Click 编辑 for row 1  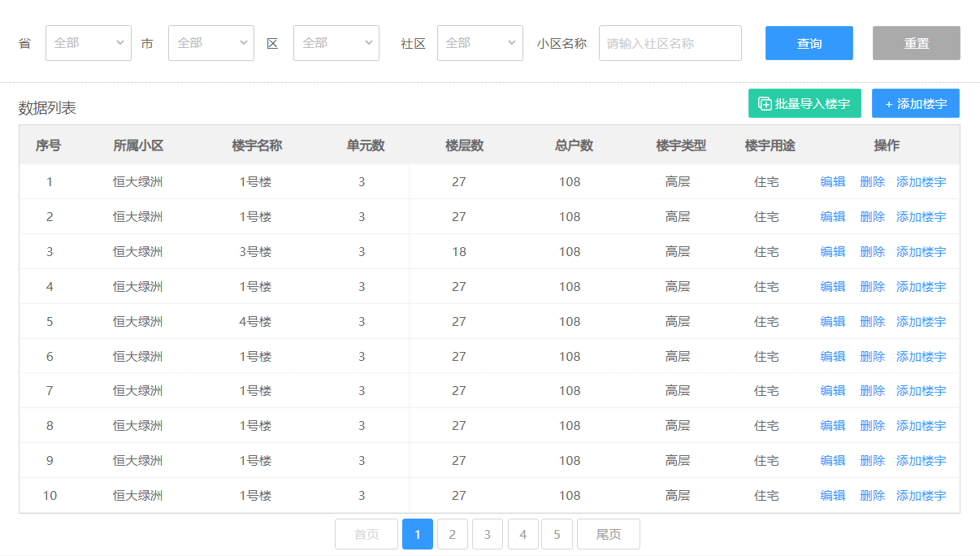833,182
